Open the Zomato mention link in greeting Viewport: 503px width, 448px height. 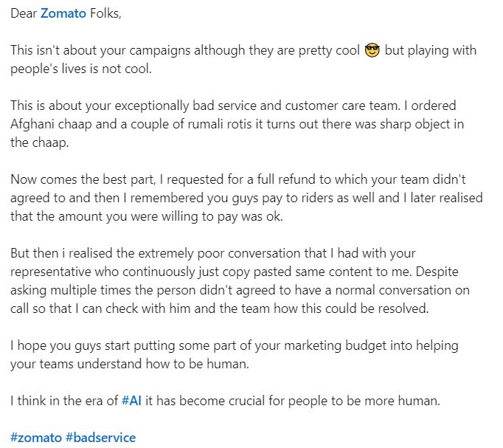pos(63,13)
